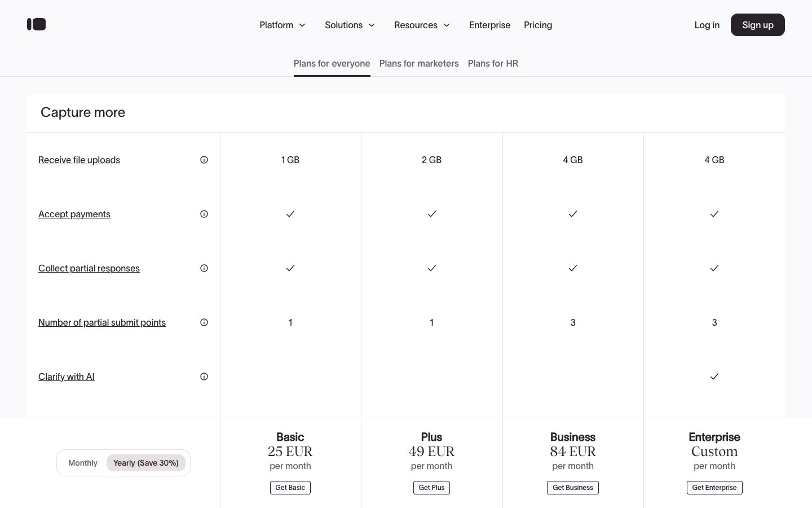Expand the Platform dropdown menu

click(x=282, y=25)
